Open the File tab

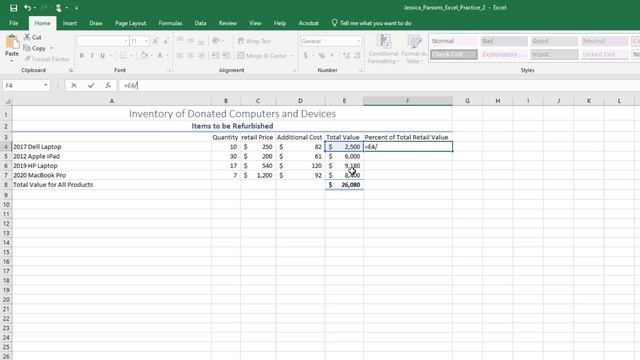point(13,23)
